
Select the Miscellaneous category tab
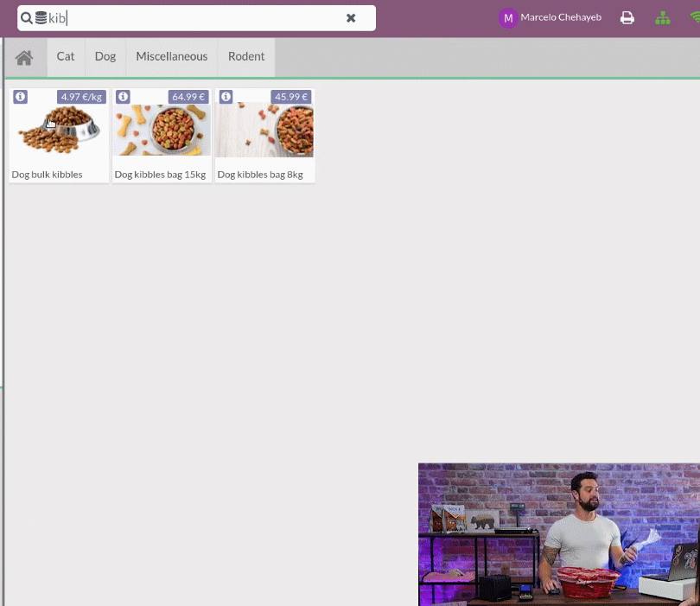(172, 57)
